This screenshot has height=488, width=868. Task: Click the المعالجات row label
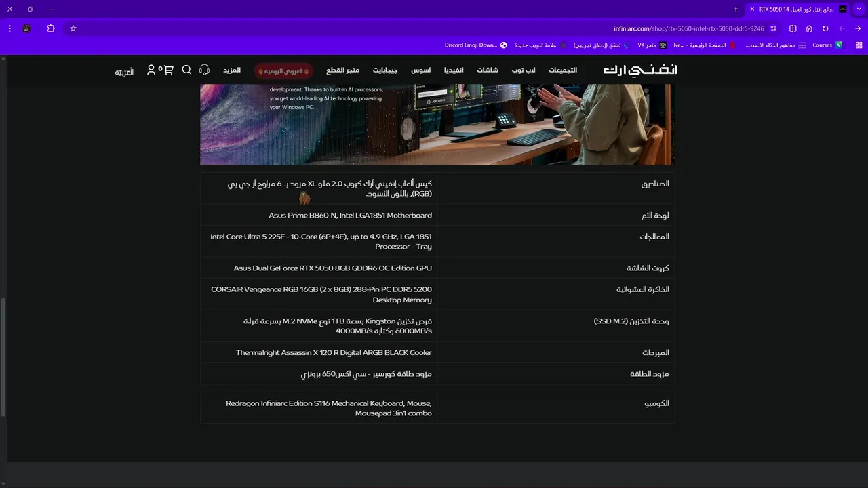point(654,237)
